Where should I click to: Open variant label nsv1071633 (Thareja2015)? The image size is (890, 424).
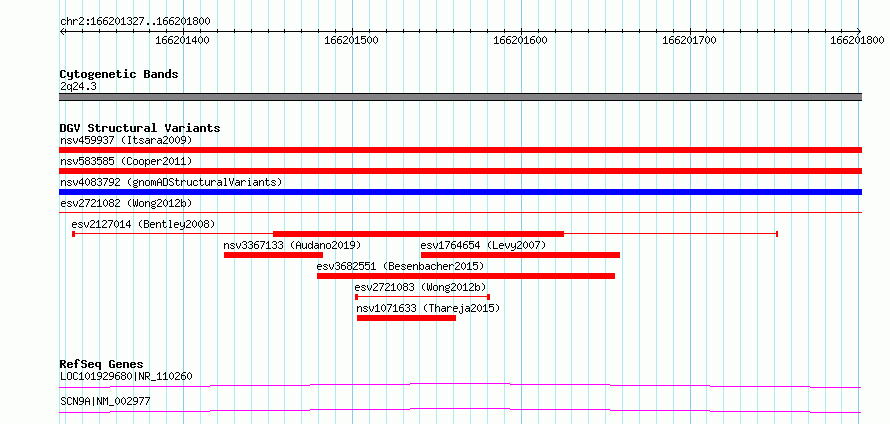click(x=428, y=308)
